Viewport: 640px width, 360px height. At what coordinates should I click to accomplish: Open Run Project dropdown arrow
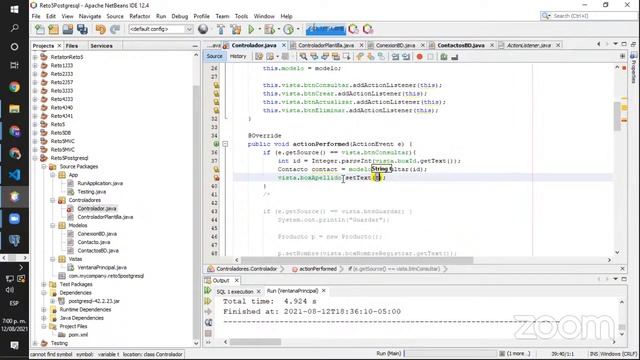(260, 29)
